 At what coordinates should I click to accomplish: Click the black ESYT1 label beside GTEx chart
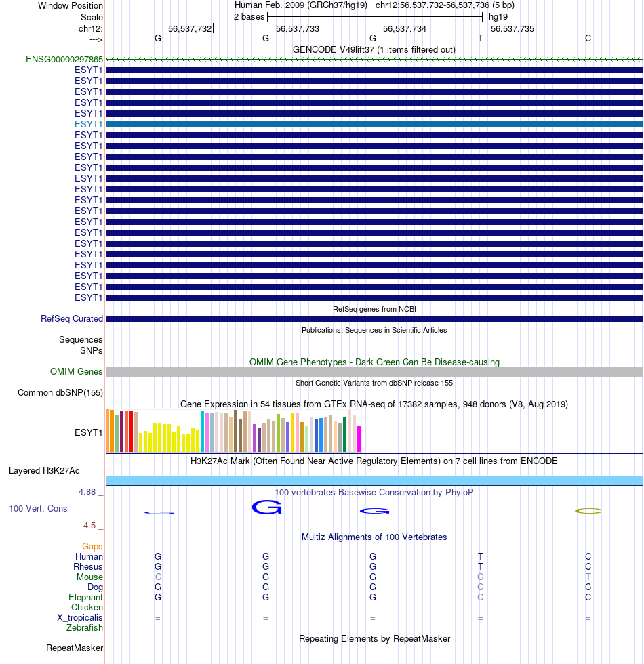[x=89, y=432]
